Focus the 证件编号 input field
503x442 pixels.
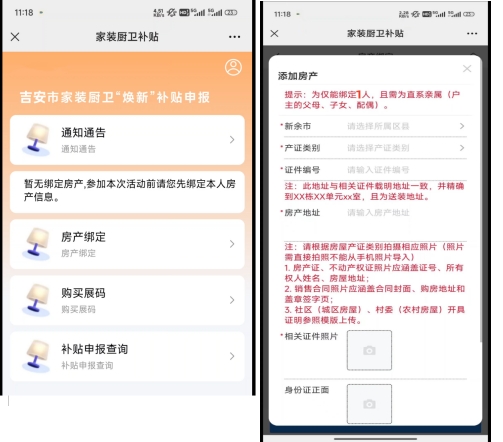(407, 170)
